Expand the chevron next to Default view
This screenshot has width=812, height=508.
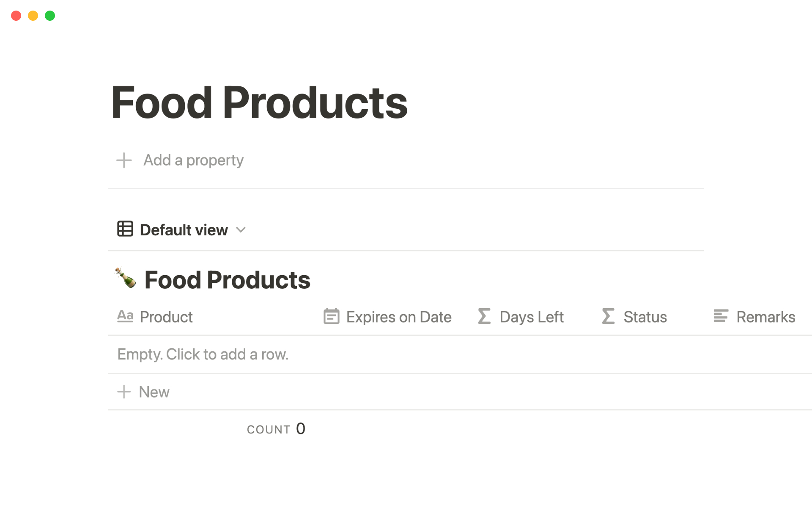click(241, 230)
